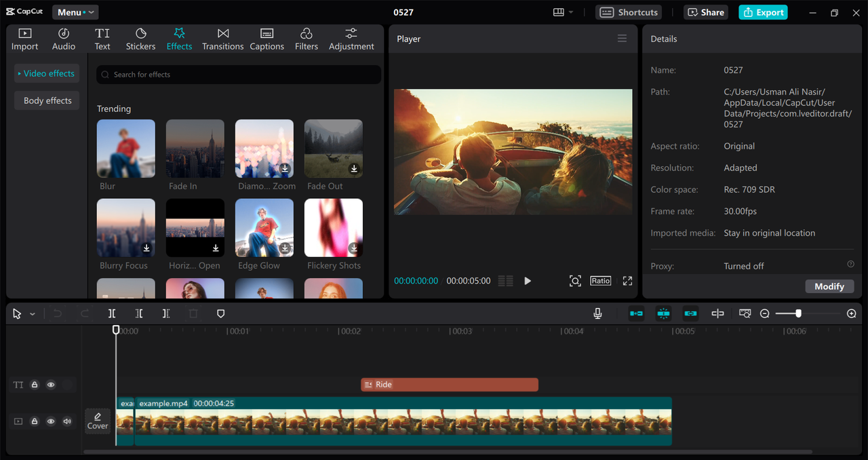Screen dimensions: 868x460
Task: Switch to the Transitions tab
Action: coord(222,39)
